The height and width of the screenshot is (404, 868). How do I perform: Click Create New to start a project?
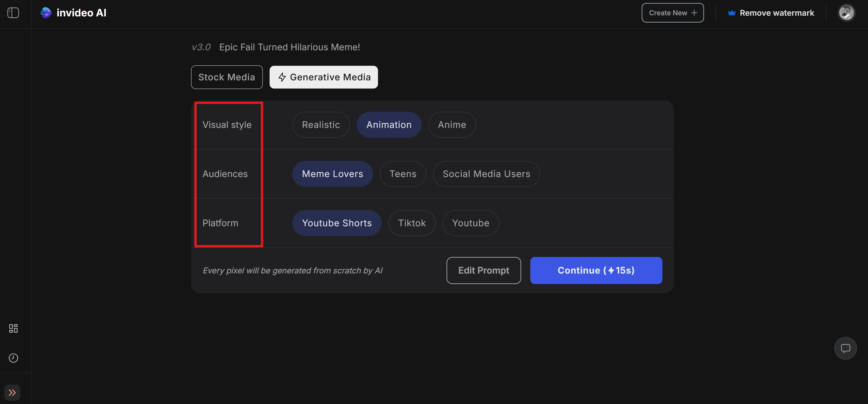point(672,13)
